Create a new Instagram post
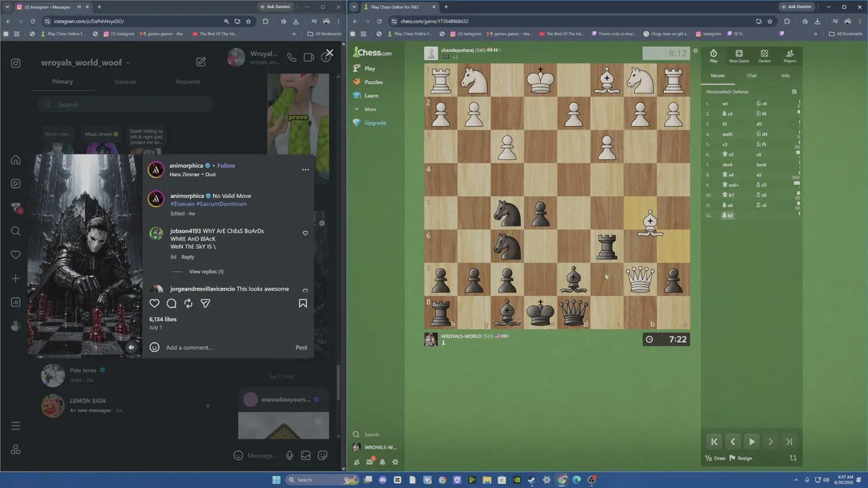This screenshot has width=868, height=488. [x=16, y=279]
